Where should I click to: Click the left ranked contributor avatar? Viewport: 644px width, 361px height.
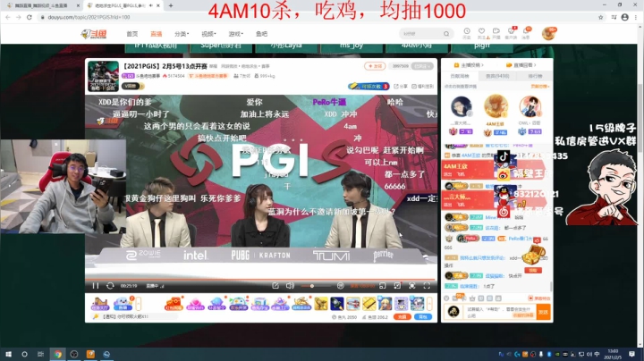[x=461, y=107]
